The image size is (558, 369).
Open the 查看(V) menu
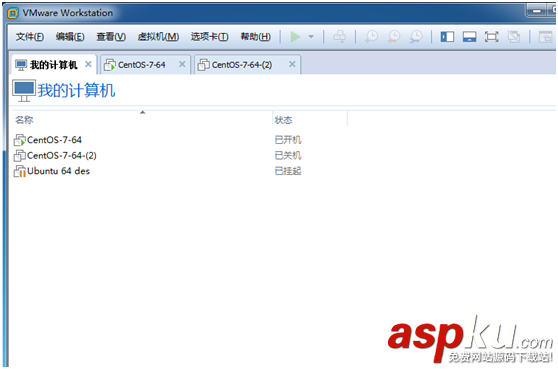click(x=111, y=37)
